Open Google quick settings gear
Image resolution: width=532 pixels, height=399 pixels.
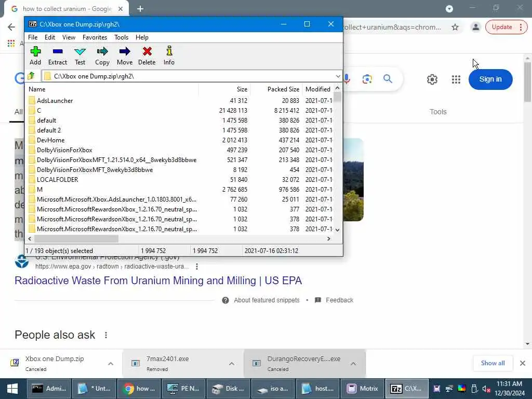tap(432, 79)
